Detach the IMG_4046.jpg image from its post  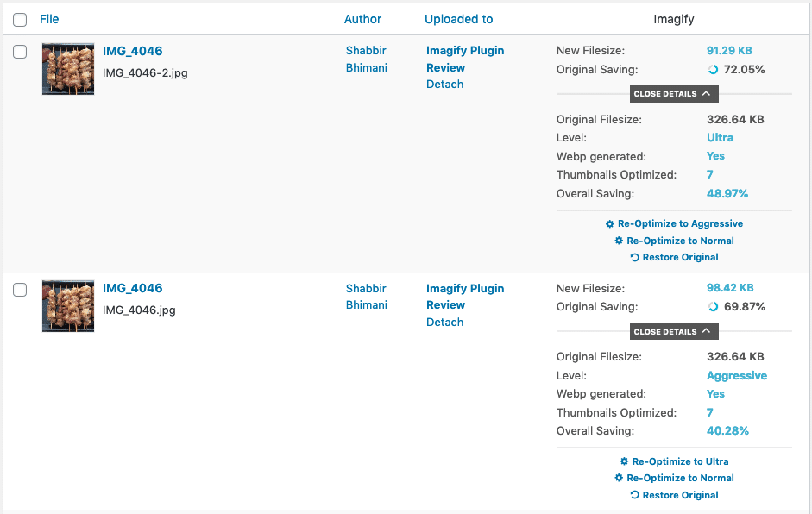[445, 322]
